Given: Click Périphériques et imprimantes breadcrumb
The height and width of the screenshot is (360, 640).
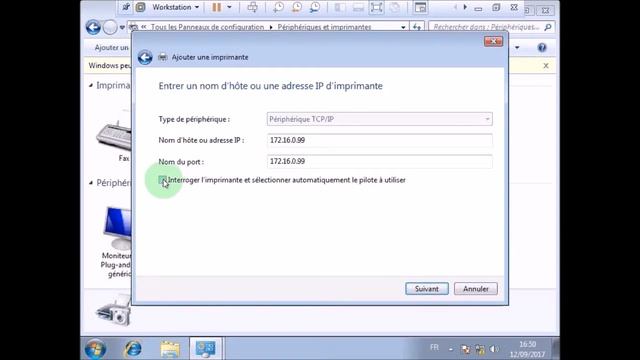Looking at the screenshot, I should click(x=324, y=27).
